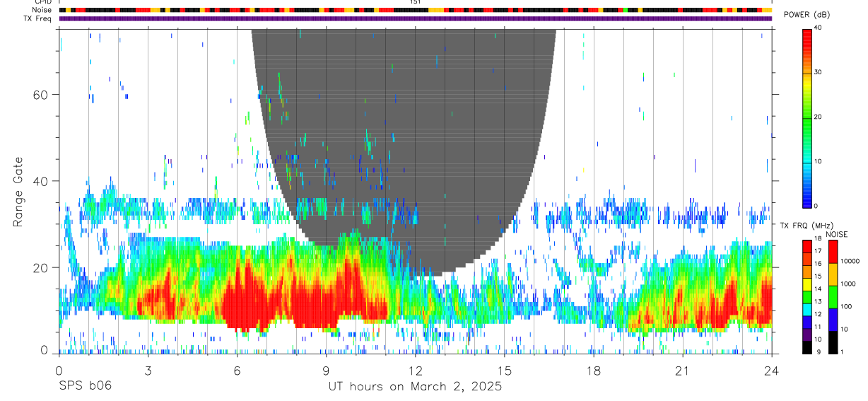
Task: Click the 20 tick on Range Gate axis
Action: 40,267
